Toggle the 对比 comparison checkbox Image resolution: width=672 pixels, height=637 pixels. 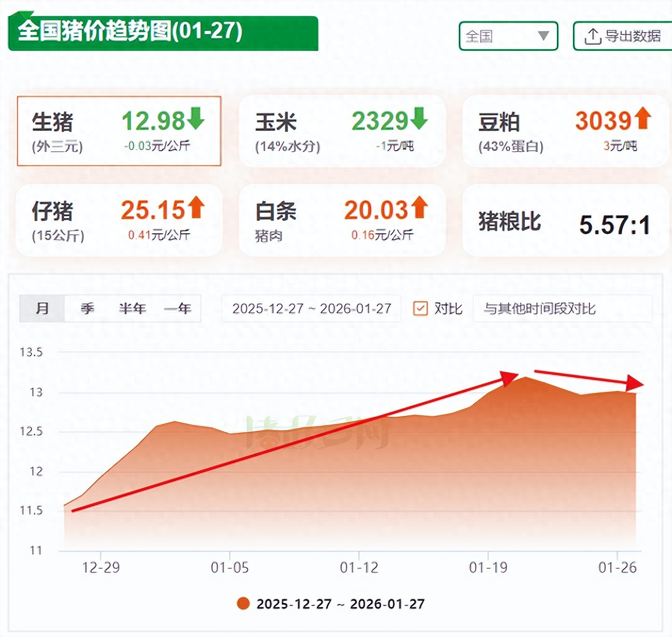pyautogui.click(x=420, y=308)
